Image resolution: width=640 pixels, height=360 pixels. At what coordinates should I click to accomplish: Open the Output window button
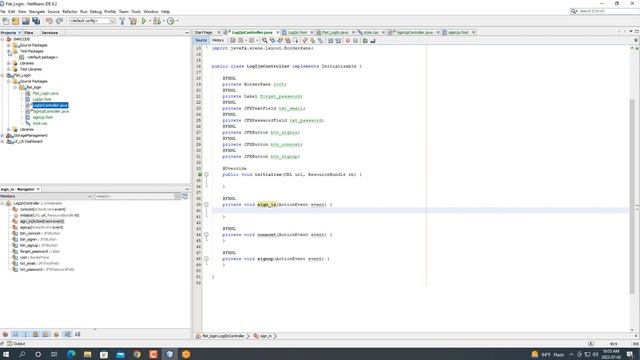[x=16, y=344]
